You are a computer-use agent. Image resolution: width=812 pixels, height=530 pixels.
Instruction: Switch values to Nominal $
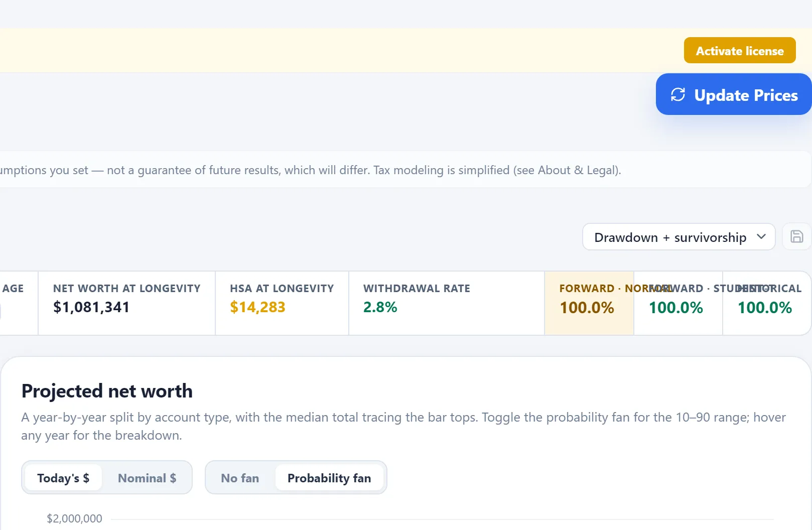coord(147,478)
